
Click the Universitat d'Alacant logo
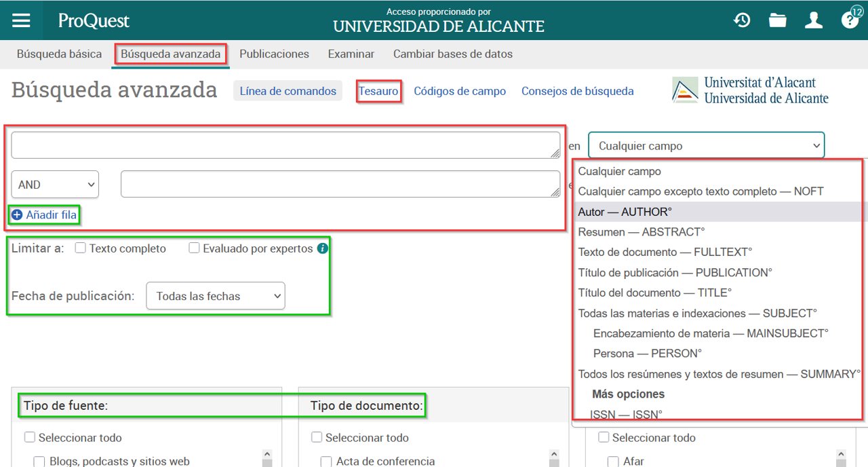tap(751, 90)
